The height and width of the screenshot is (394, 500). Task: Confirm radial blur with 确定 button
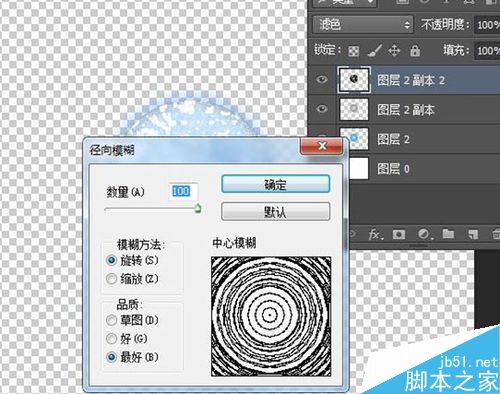[x=276, y=184]
